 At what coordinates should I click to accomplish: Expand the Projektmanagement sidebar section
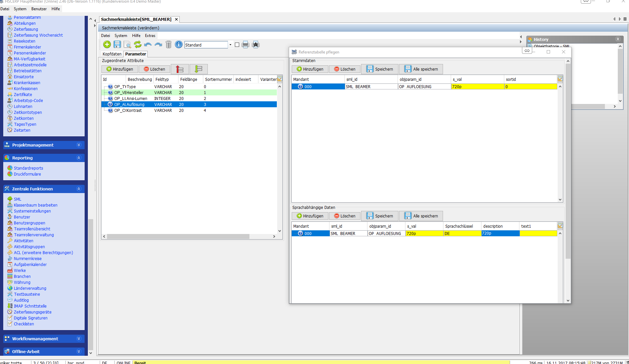coord(78,145)
